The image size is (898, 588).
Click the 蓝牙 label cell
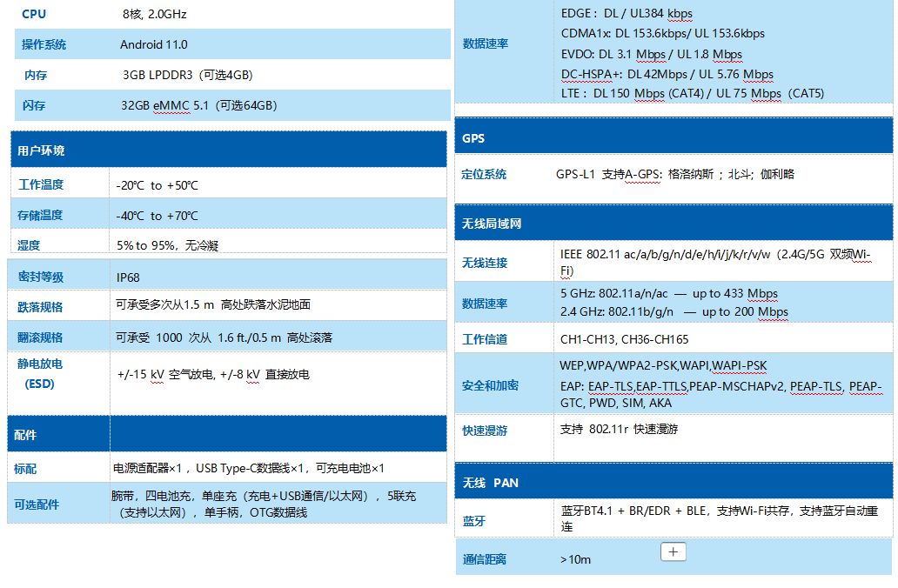click(x=474, y=521)
